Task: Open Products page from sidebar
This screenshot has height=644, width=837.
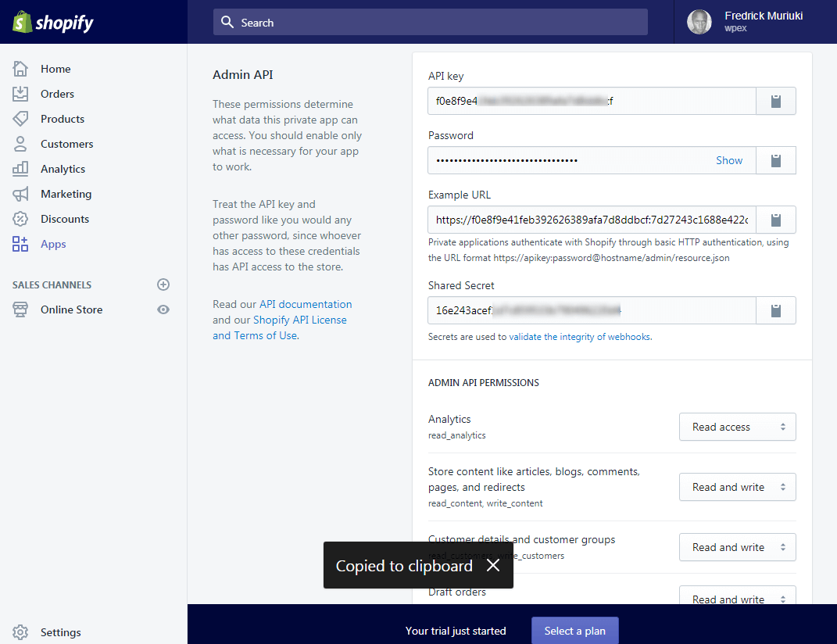Action: click(x=62, y=119)
